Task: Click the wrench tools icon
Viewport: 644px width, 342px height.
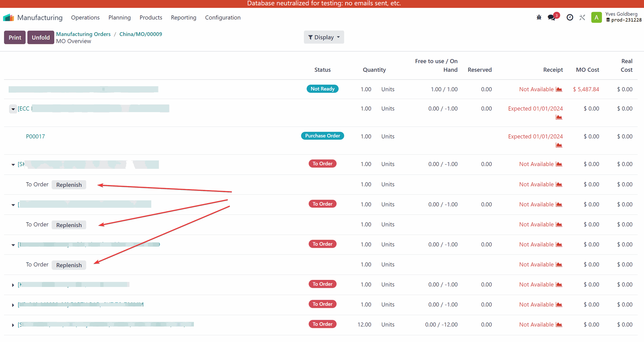Action: 582,17
